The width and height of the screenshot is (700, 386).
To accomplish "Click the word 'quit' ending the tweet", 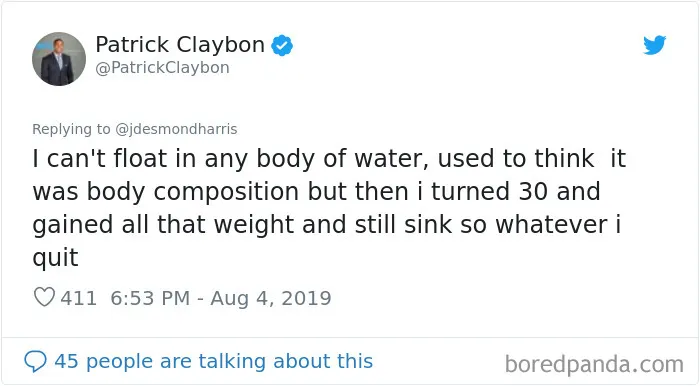I will pyautogui.click(x=55, y=258).
